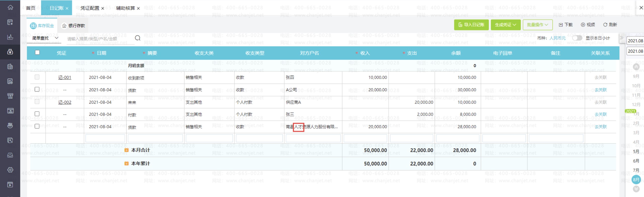Viewport: 644px width, 197px height.
Task: Click the search magnifier icon
Action: [x=138, y=38]
